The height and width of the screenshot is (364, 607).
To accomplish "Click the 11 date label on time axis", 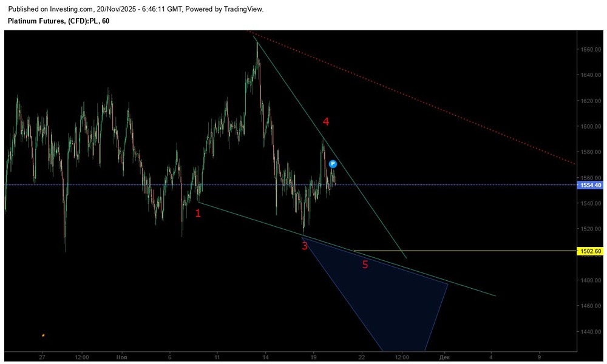I will pos(217,357).
